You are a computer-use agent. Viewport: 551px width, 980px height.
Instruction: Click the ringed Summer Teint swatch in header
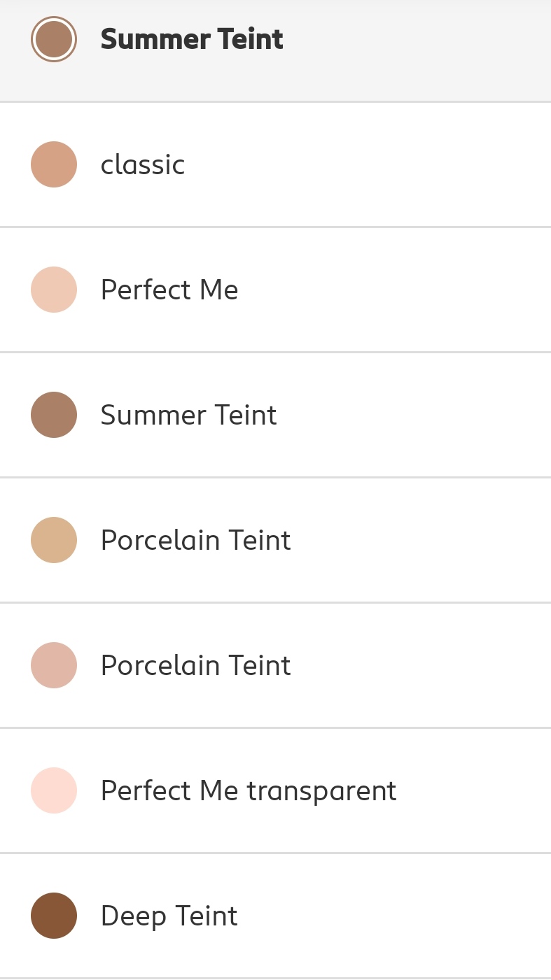coord(54,39)
